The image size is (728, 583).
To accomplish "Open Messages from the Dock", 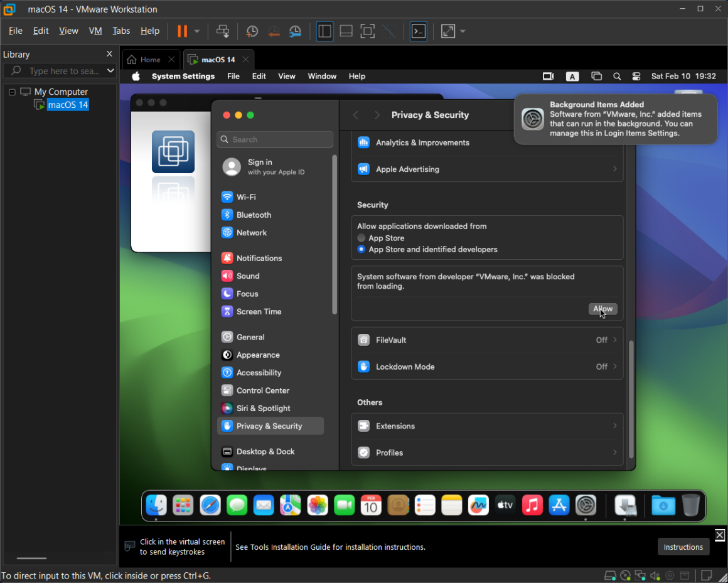I will pyautogui.click(x=237, y=505).
